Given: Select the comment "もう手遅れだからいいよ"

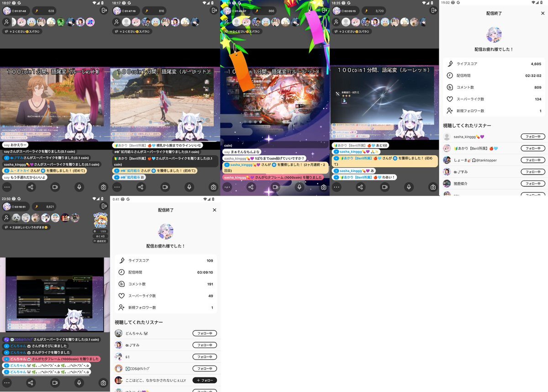Looking at the screenshot, I should click(25, 177).
